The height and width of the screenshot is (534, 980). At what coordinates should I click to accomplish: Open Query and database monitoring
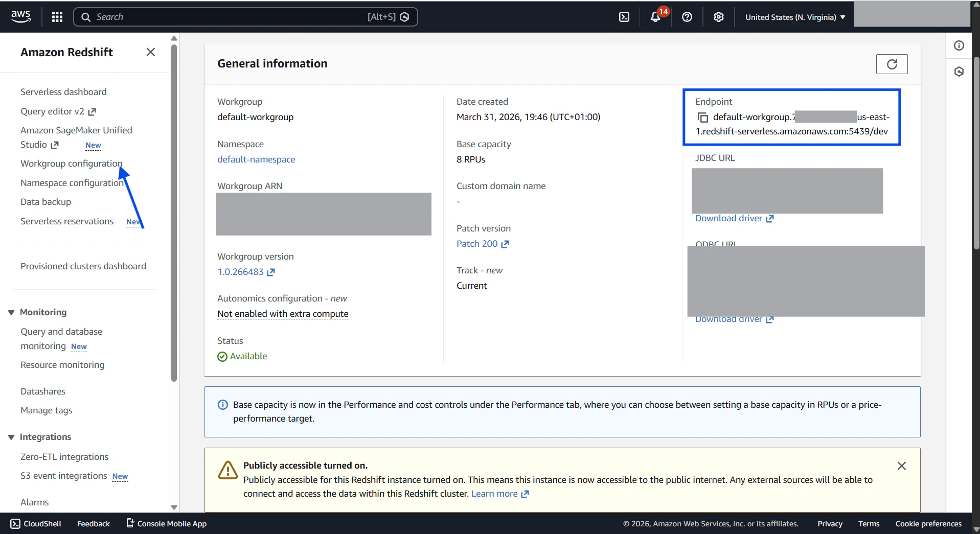pyautogui.click(x=61, y=339)
